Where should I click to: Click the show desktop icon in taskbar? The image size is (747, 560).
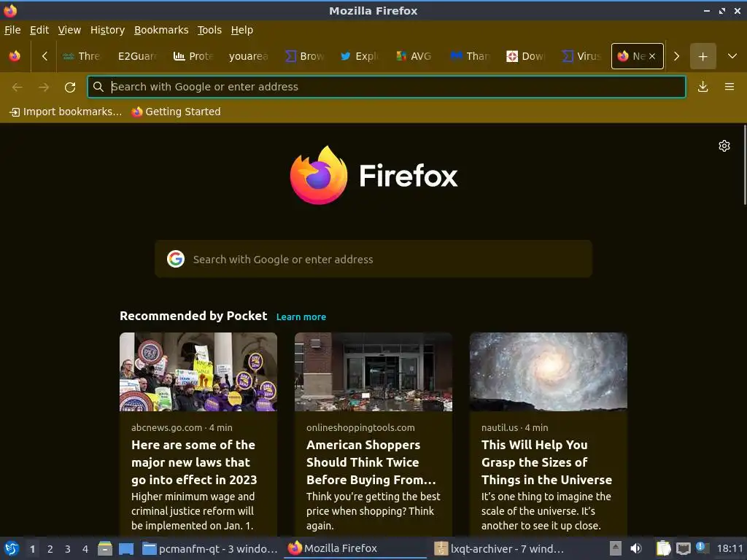click(x=126, y=548)
